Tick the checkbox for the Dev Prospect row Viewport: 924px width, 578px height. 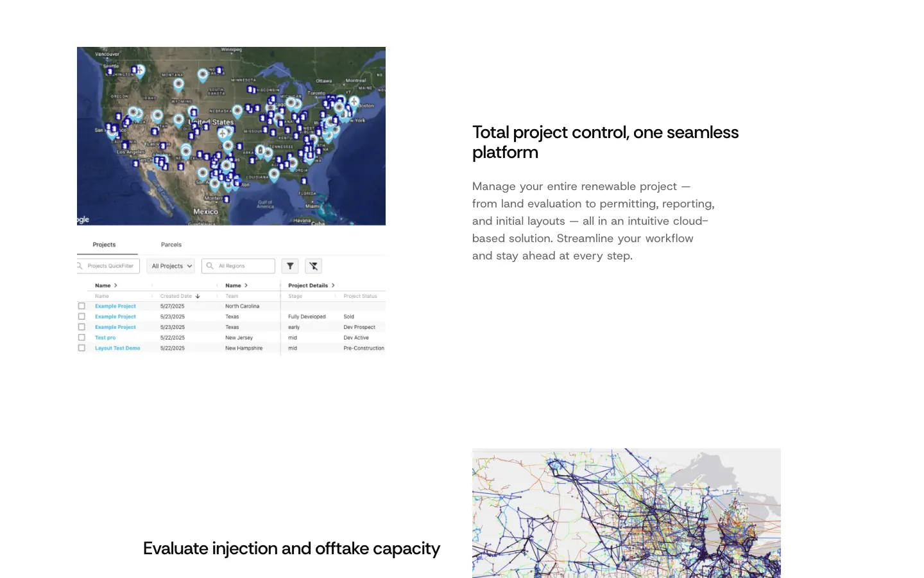point(81,327)
